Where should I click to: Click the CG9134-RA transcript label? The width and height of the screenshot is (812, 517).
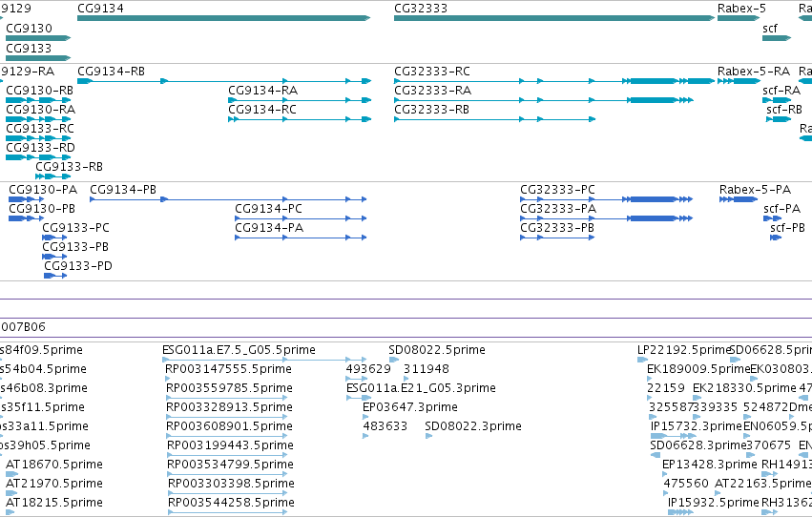[x=263, y=90]
